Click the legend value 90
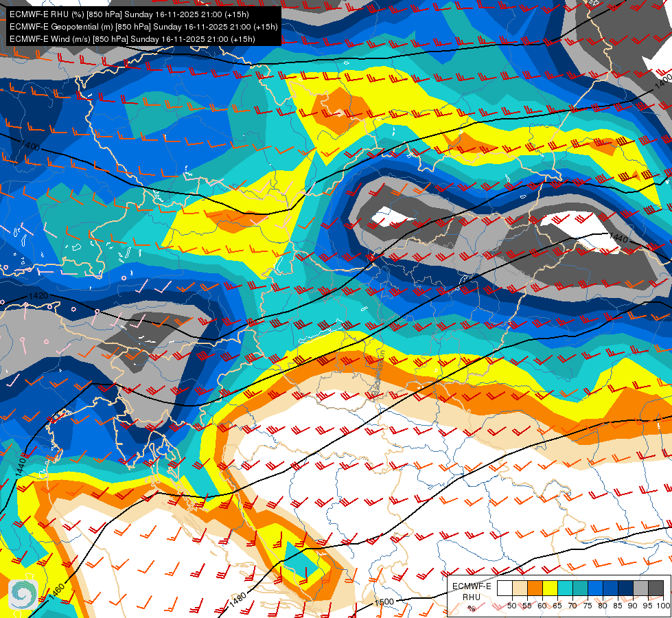 (633, 606)
